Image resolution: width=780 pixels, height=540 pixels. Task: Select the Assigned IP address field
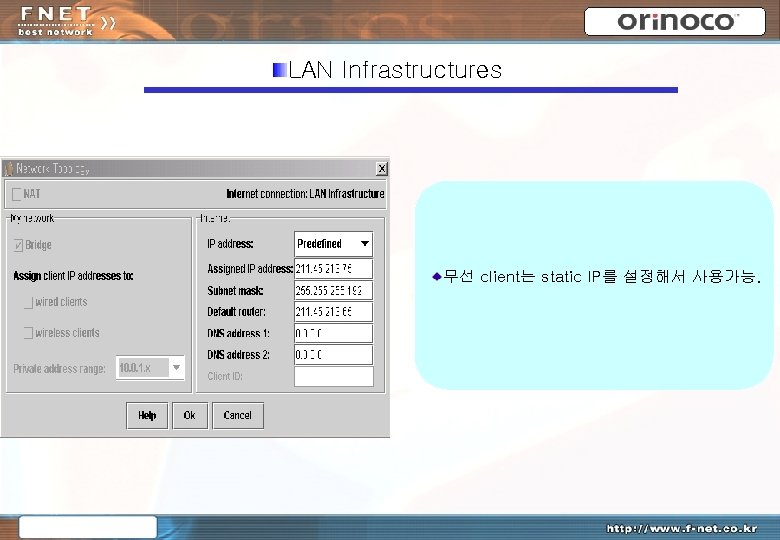pos(333,269)
